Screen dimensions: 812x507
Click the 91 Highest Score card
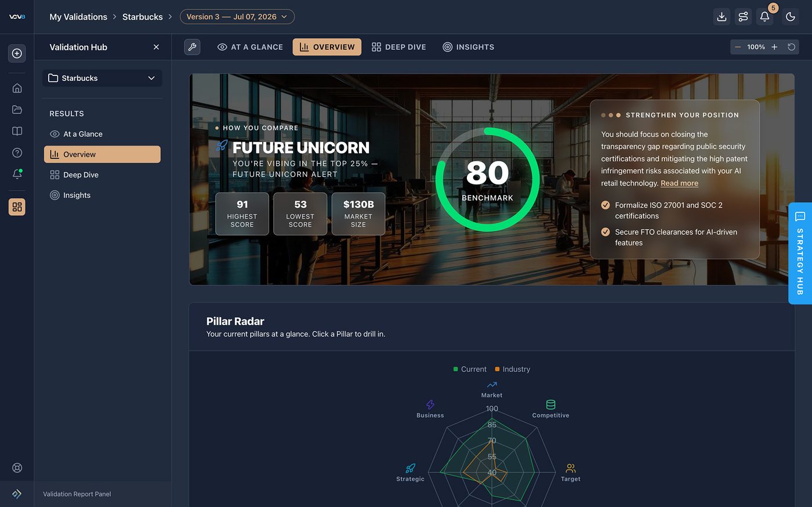coord(242,214)
